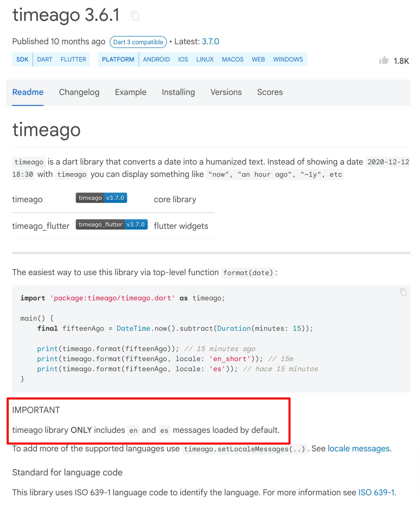Viewport: 420px width, 509px height.
Task: Copy the code block with copy icon
Action: coord(403,292)
